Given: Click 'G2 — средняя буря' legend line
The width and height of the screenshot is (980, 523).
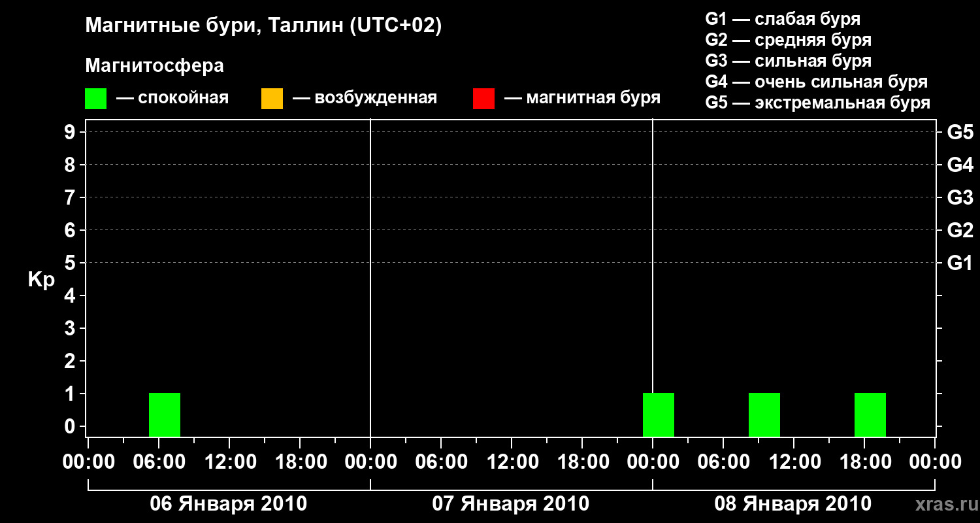Looking at the screenshot, I should [x=788, y=40].
